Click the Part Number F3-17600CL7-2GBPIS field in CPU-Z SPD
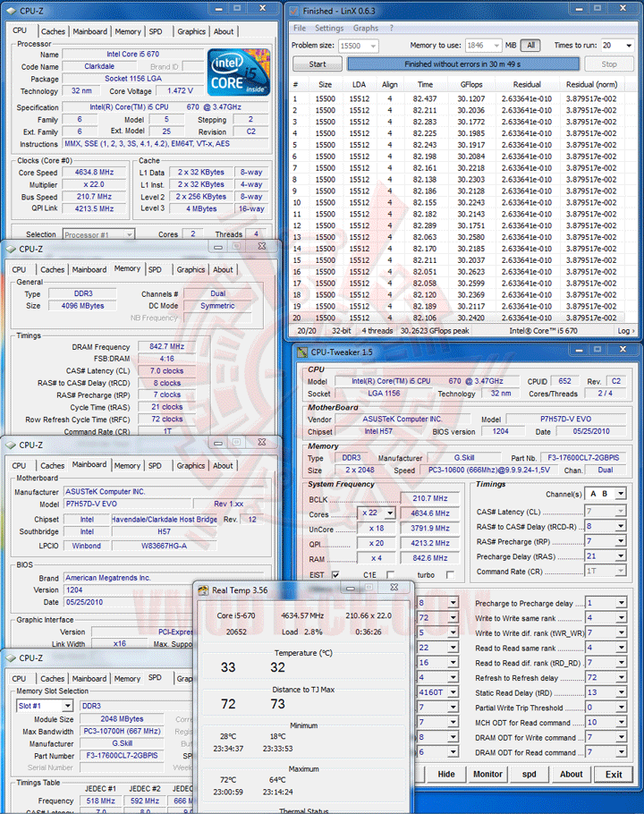This screenshot has height=814, width=644. pyautogui.click(x=122, y=756)
